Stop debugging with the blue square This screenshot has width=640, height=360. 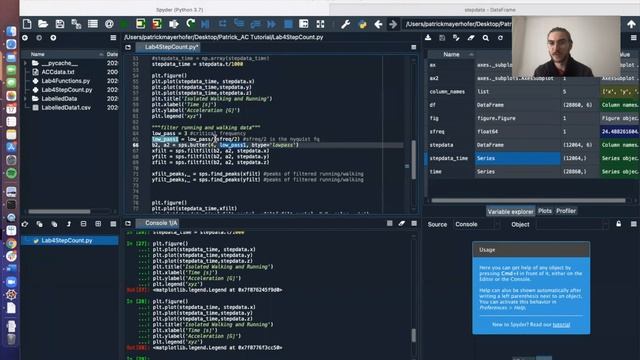coord(288,24)
